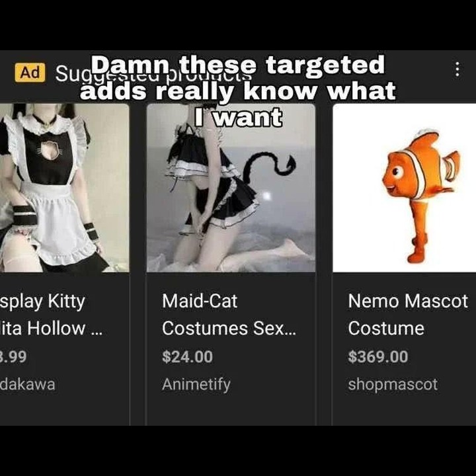The height and width of the screenshot is (476, 476).
Task: Open the three-dot ad options menu
Action: tap(457, 69)
